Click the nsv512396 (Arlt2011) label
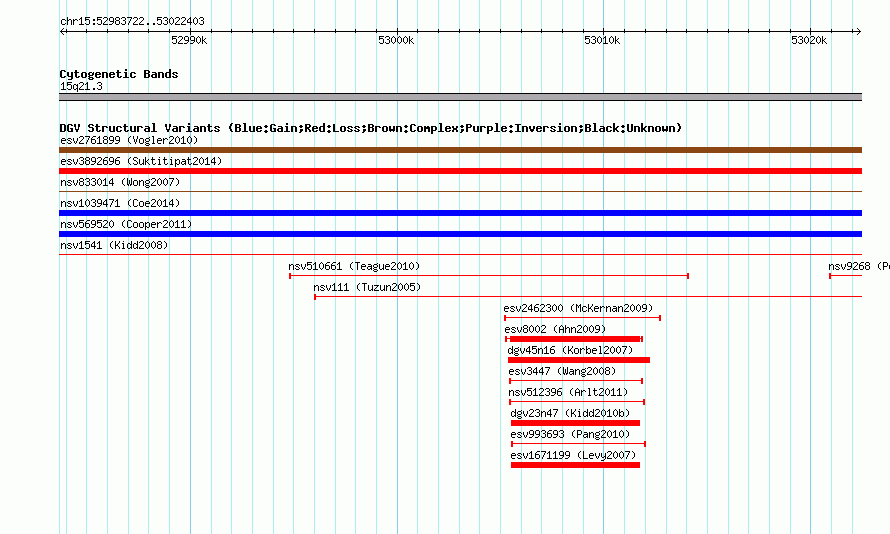This screenshot has width=890, height=534. pyautogui.click(x=568, y=392)
